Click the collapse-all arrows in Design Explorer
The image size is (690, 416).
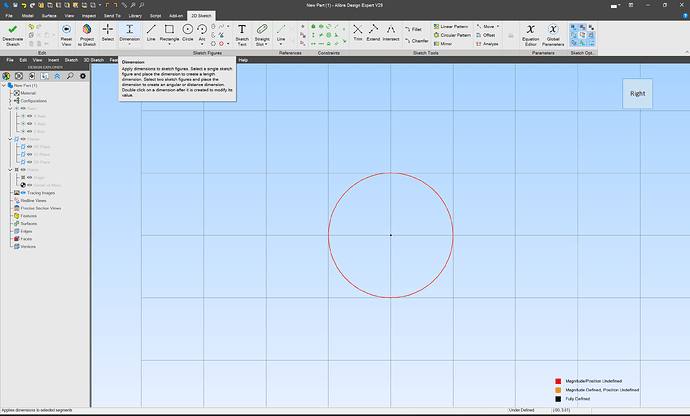click(x=57, y=76)
